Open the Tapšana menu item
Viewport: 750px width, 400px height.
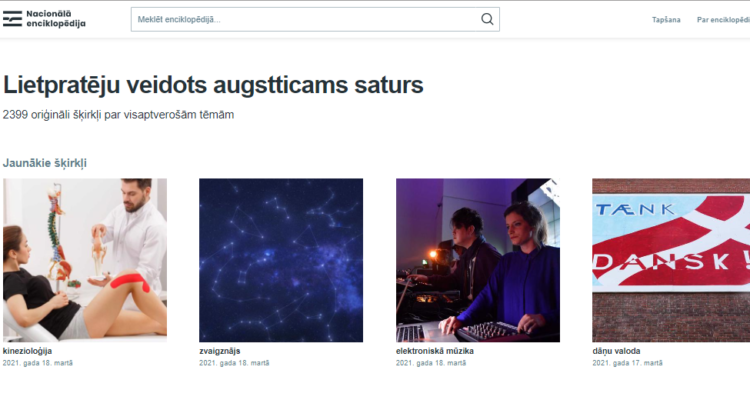(666, 20)
